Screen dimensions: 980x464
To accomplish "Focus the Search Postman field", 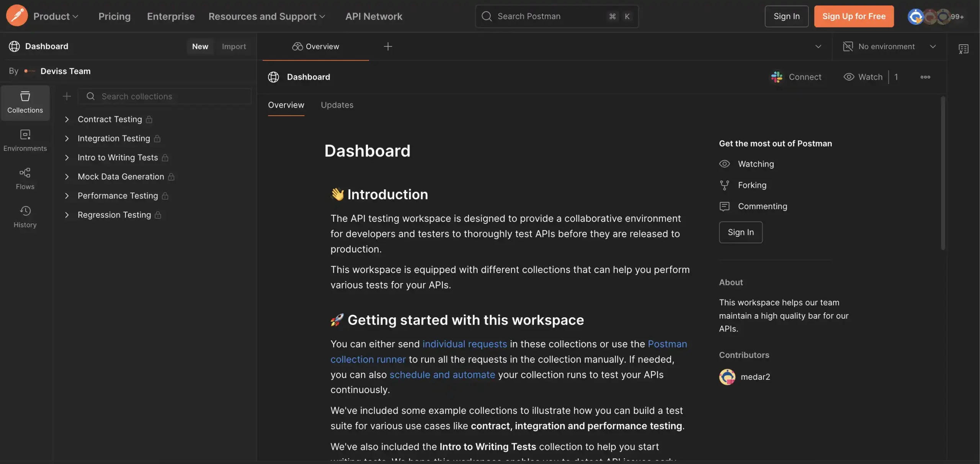I will (557, 16).
